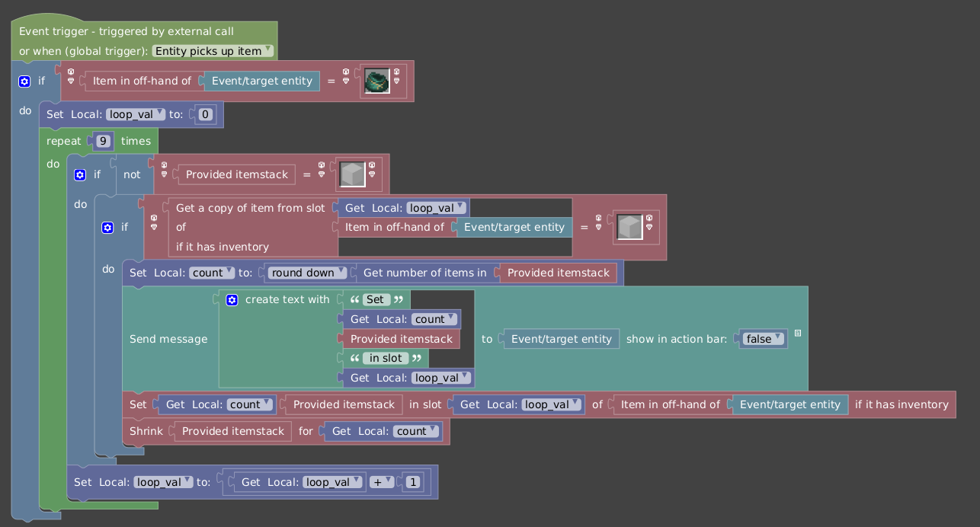
Task: Edit the number 1 in the addition block
Action: (412, 482)
